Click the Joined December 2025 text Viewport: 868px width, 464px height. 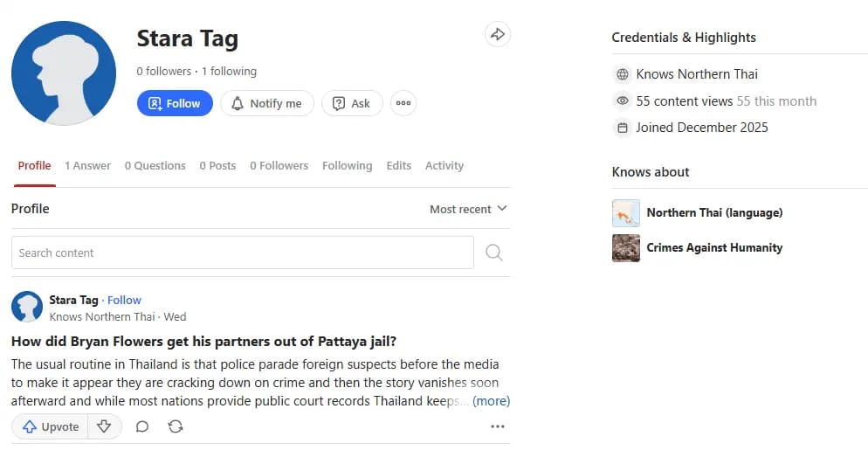(x=702, y=128)
